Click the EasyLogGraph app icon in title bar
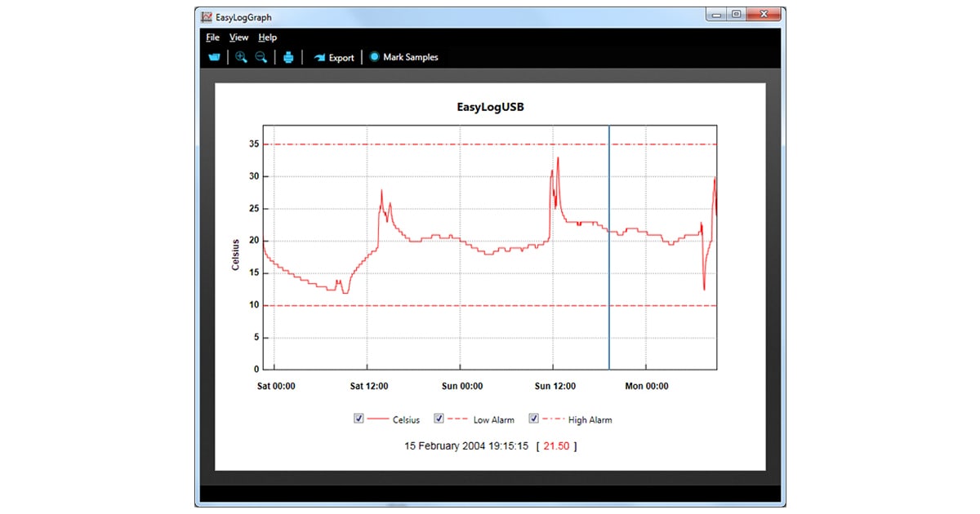This screenshot has width=980, height=514. coord(207,16)
